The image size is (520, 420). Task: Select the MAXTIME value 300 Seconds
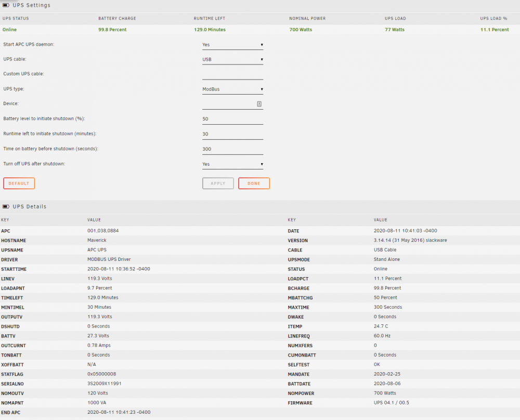click(x=388, y=307)
